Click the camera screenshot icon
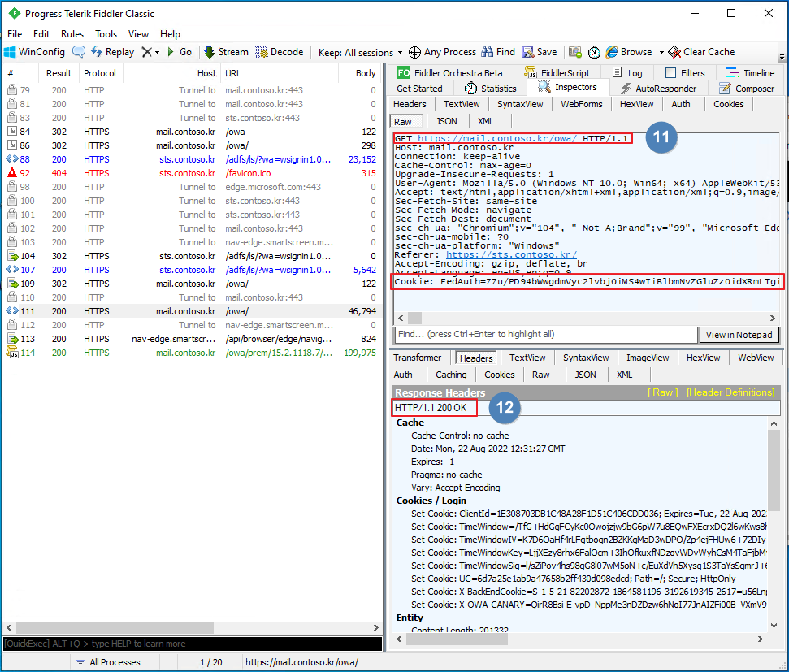 pos(575,52)
